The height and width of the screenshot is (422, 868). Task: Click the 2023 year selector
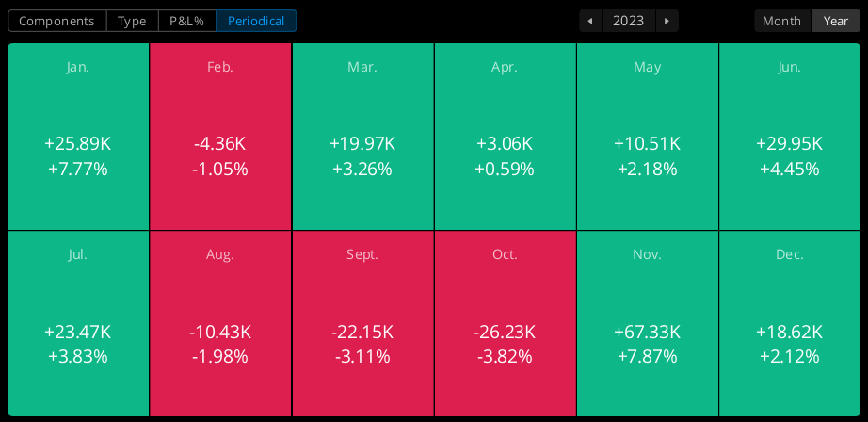coord(629,21)
